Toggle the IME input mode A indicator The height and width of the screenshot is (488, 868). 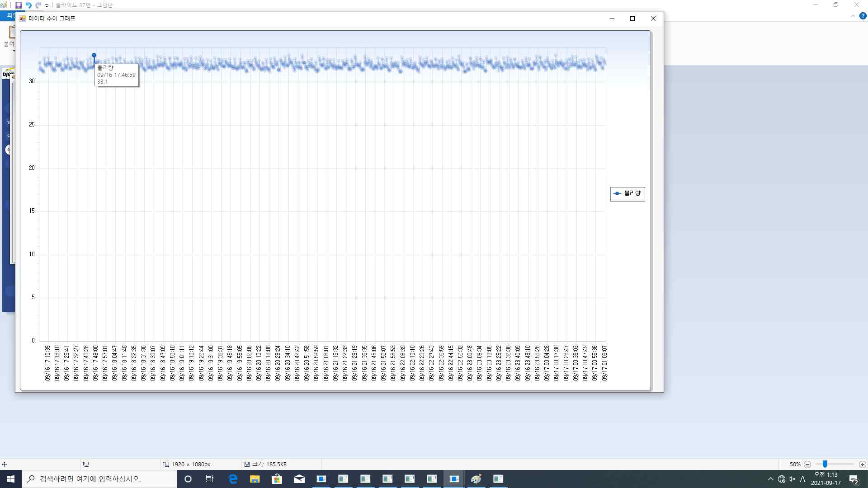tap(803, 479)
